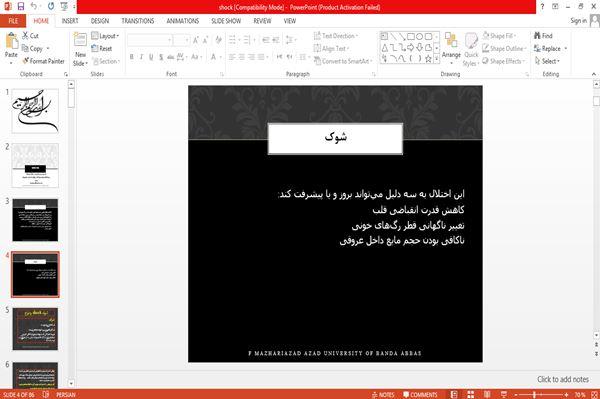Switch to the ANIMATIONS tab
This screenshot has width=600, height=399.
point(183,21)
